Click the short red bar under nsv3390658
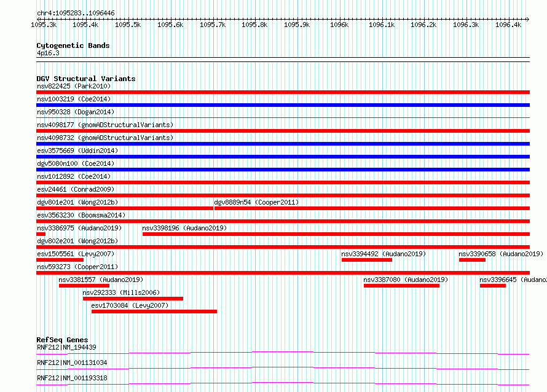Image resolution: width=547 pixels, height=392 pixels. pos(473,260)
